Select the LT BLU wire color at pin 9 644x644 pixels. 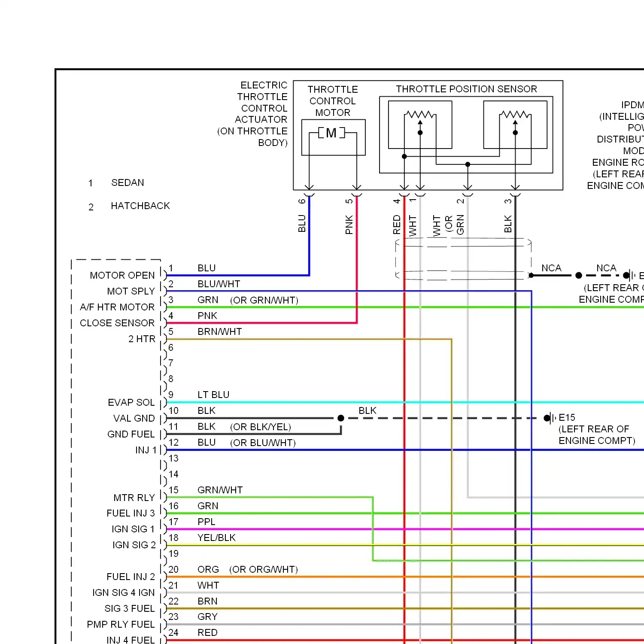click(213, 395)
